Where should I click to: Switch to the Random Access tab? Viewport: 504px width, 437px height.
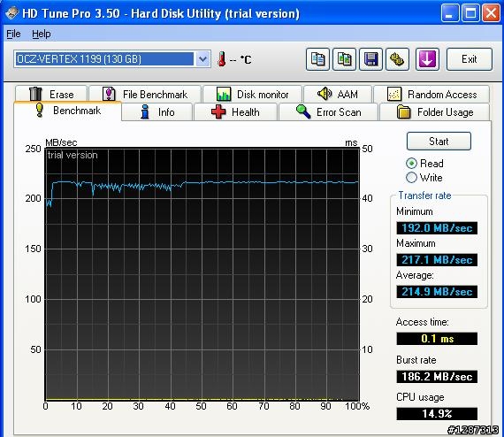click(x=431, y=95)
